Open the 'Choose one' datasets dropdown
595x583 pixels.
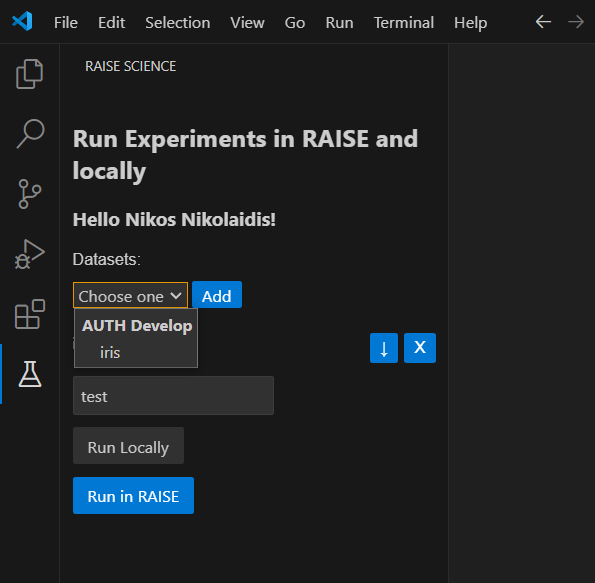(130, 295)
